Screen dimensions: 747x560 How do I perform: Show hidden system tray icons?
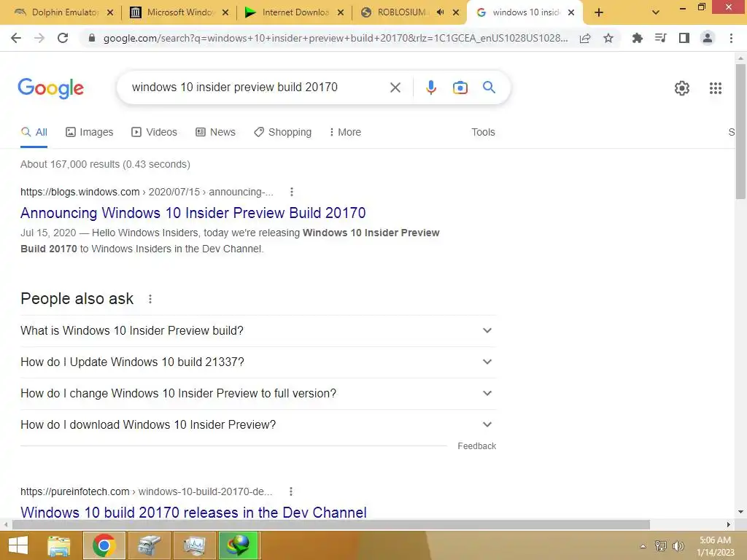point(643,546)
